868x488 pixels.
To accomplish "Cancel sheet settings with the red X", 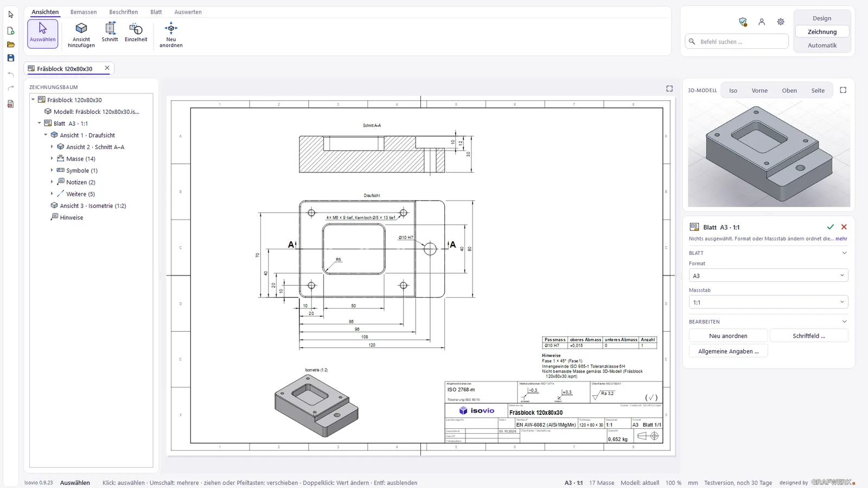I will [x=844, y=227].
